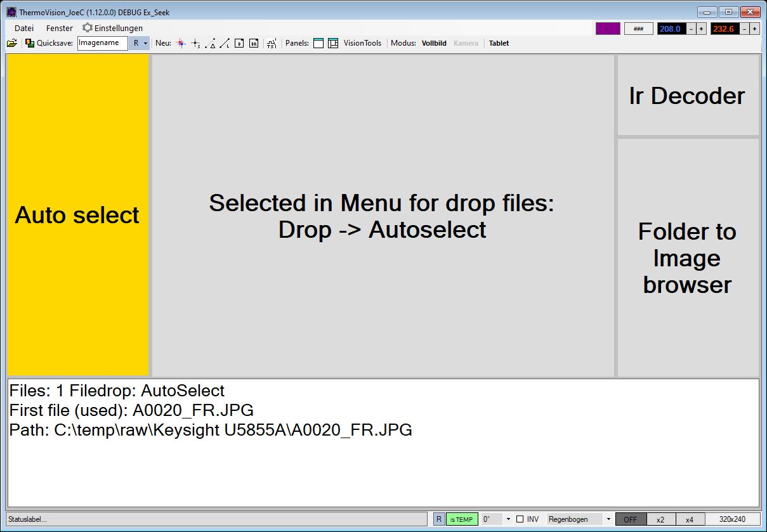The height and width of the screenshot is (532, 767).
Task: Click the open folder icon in toolbar
Action: pos(11,43)
